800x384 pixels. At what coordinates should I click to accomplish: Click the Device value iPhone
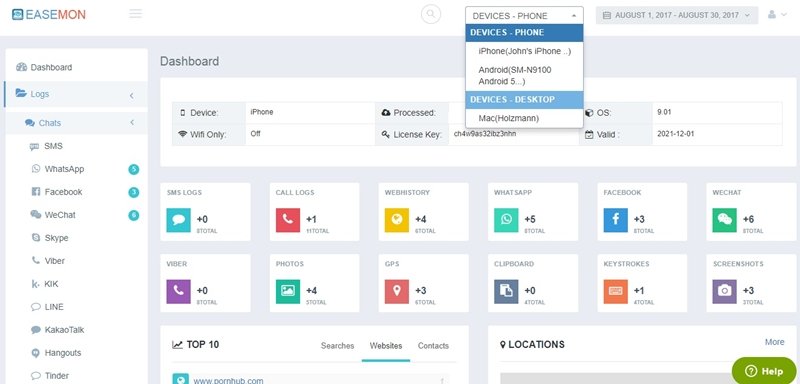[261, 112]
